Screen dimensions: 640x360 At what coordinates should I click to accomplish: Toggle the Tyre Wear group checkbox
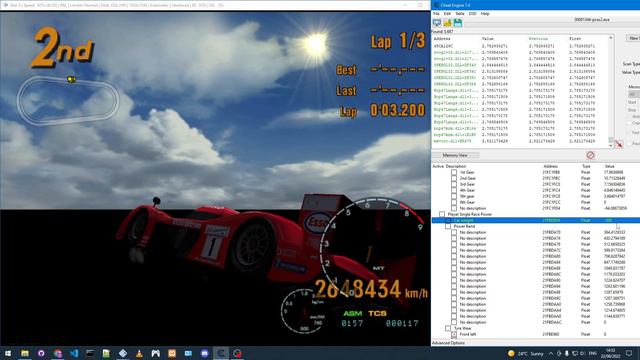click(448, 328)
